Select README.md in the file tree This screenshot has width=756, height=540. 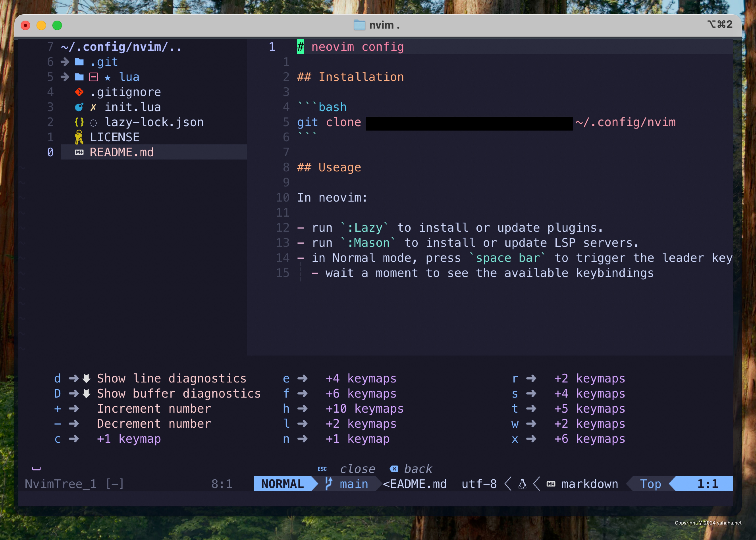tap(122, 152)
